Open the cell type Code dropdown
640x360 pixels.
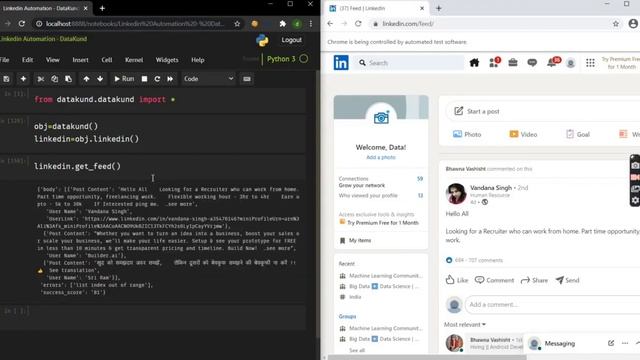208,79
